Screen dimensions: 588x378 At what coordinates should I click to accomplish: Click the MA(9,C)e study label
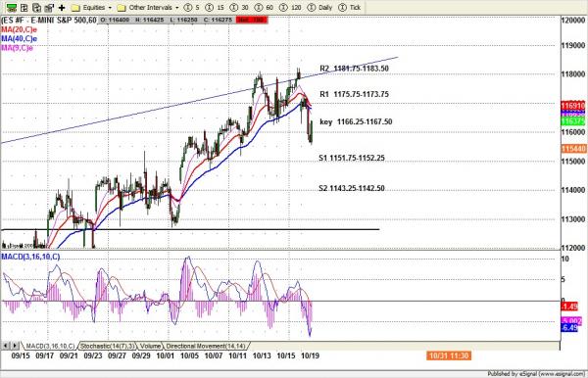[17, 48]
